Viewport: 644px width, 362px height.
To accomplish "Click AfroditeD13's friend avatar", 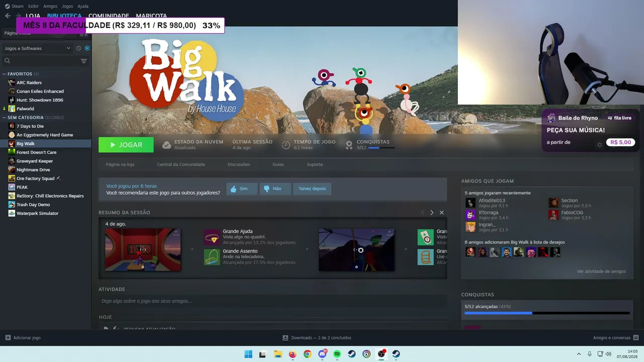I will point(470,203).
